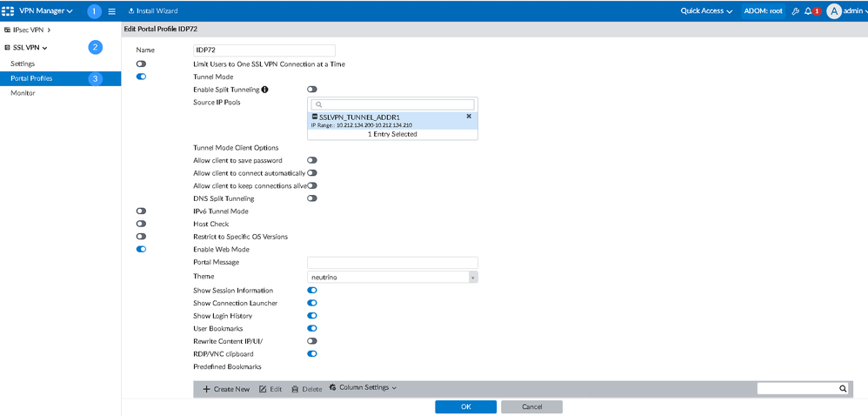Open the notification bell alerts
Viewport: 868px width, 416px height.
808,11
